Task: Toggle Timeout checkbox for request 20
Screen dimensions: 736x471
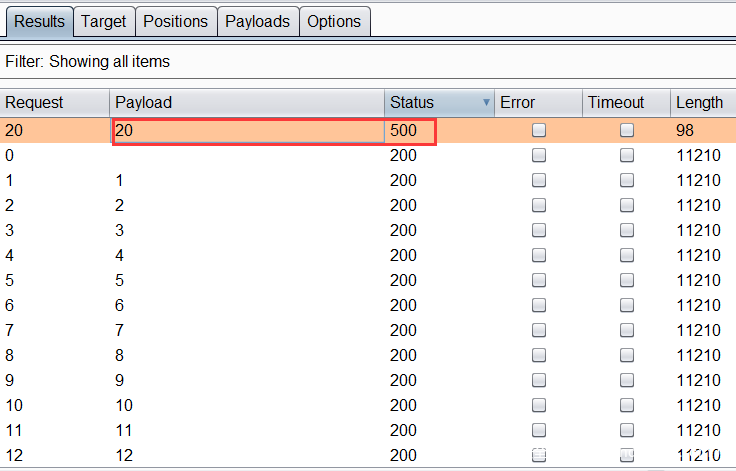Action: pos(627,130)
